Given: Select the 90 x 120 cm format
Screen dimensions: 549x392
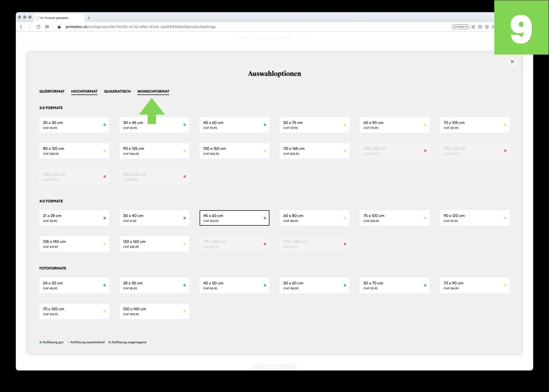Looking at the screenshot, I should click(474, 218).
